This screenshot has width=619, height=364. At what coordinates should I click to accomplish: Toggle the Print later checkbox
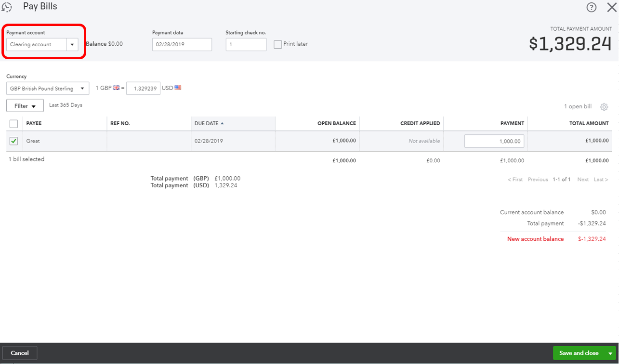(x=277, y=44)
